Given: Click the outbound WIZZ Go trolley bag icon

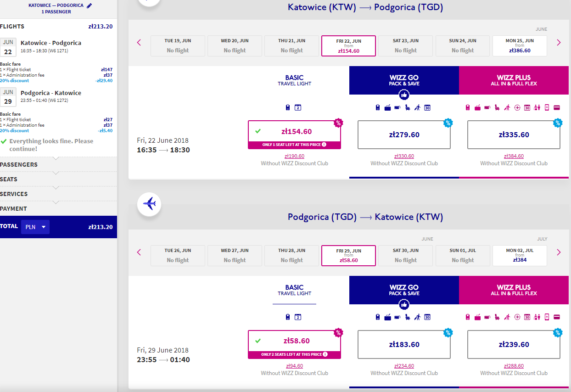Looking at the screenshot, I should tap(387, 108).
